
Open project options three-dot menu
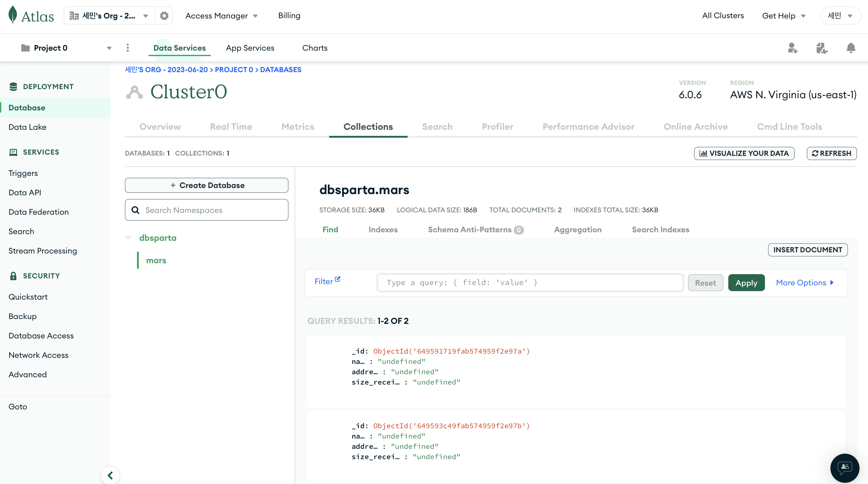[x=127, y=48]
